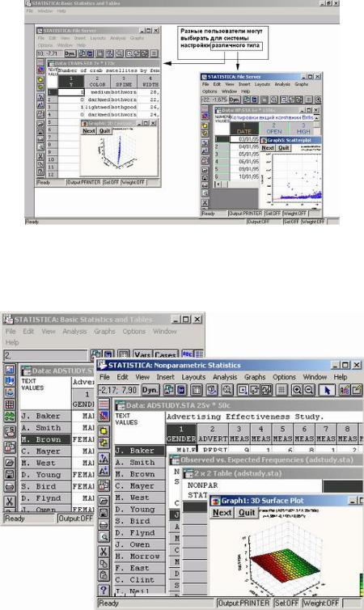Click Sel:OFF in Nonparametric status bar

pos(286,603)
